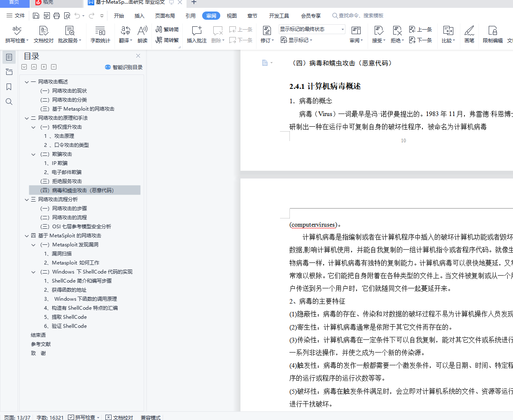The height and width of the screenshot is (420, 513).
Task: Switch to the 引用 tab
Action: tap(190, 16)
